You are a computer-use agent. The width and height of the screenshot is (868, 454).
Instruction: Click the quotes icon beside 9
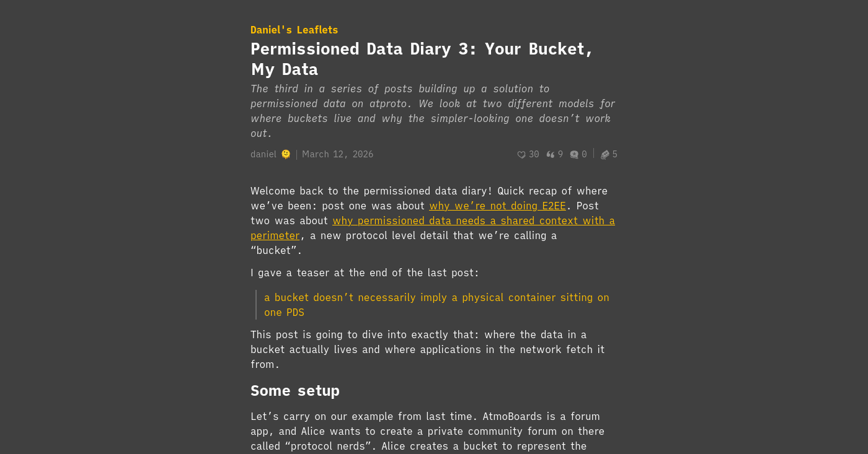point(550,155)
